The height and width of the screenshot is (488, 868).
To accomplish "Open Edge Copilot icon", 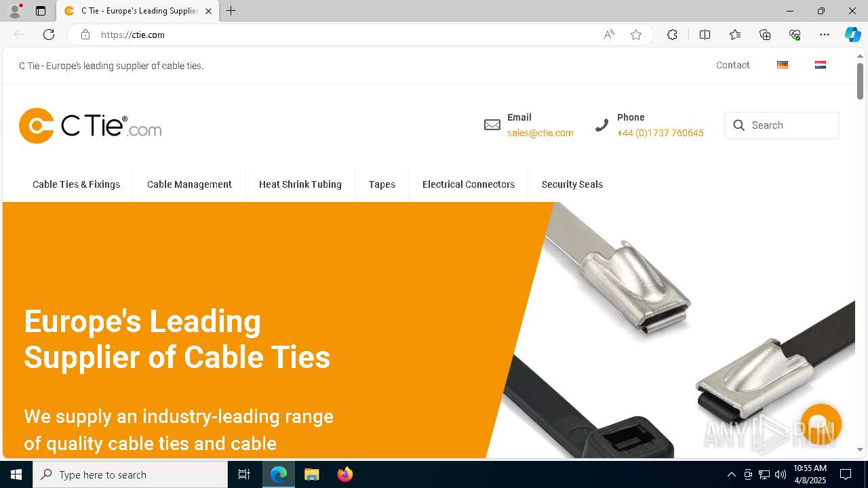I will (x=852, y=35).
